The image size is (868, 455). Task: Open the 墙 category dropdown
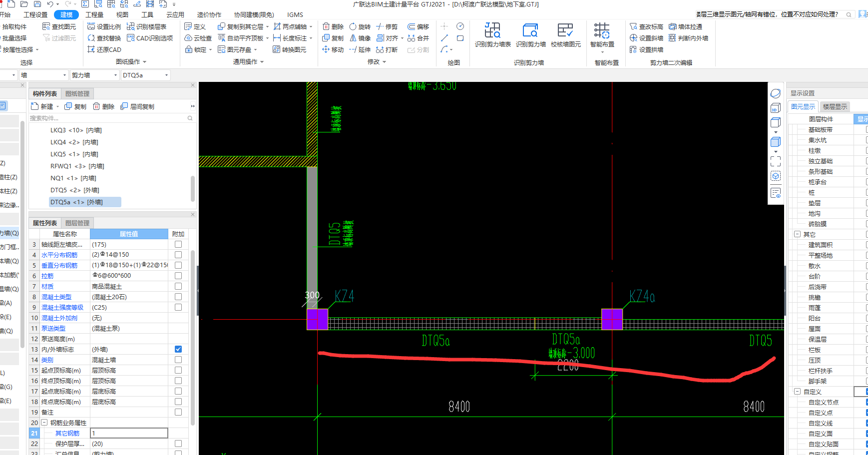pos(65,75)
